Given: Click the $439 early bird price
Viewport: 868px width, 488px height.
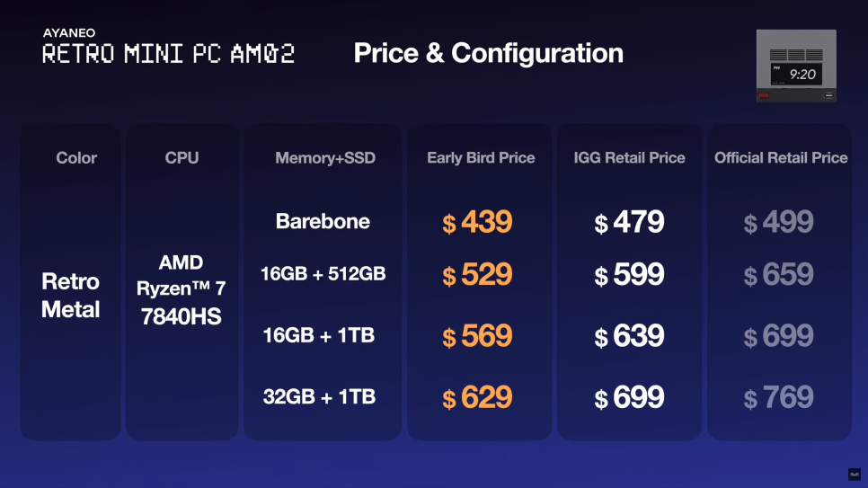Looking at the screenshot, I should (x=477, y=222).
